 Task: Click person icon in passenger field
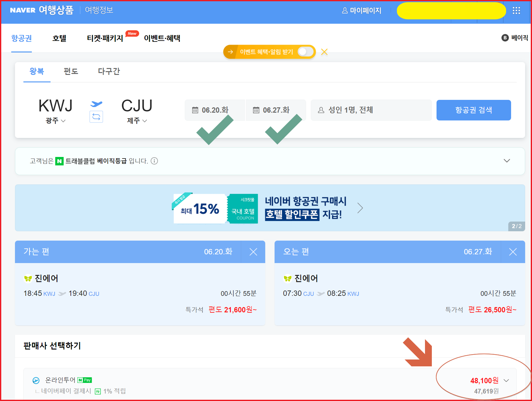[321, 110]
